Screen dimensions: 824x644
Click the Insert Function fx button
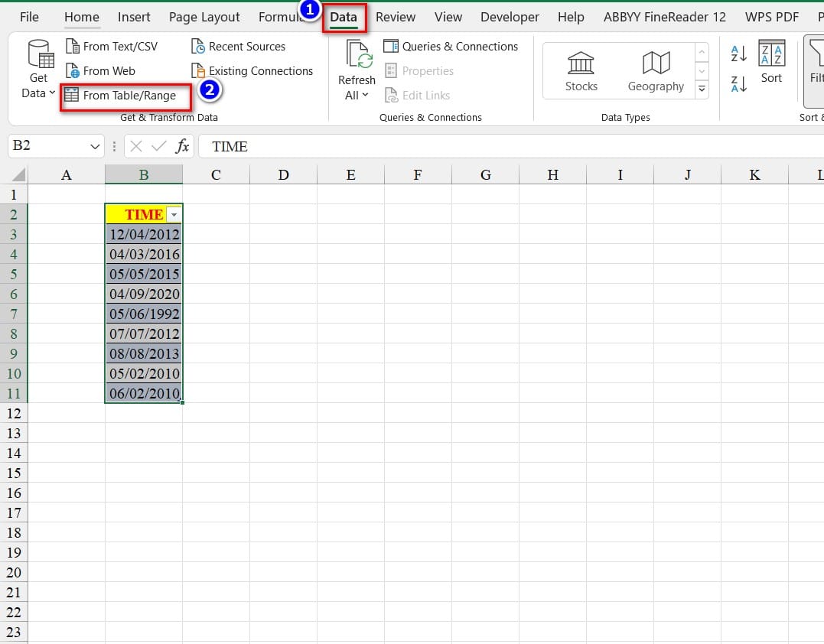coord(182,146)
